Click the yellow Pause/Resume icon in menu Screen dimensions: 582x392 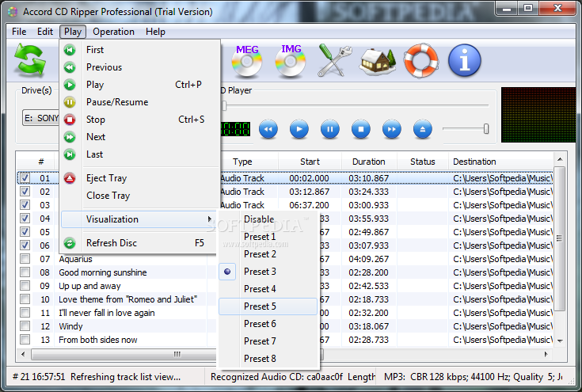(70, 102)
